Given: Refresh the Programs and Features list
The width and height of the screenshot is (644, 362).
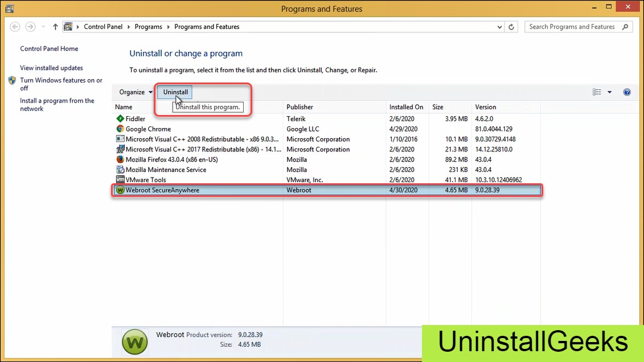Looking at the screenshot, I should tap(511, 27).
